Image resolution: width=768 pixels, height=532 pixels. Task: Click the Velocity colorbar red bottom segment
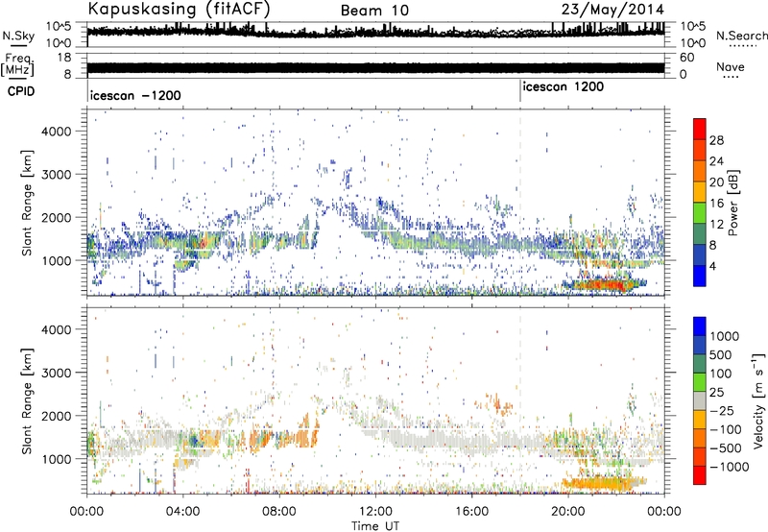coord(700,475)
